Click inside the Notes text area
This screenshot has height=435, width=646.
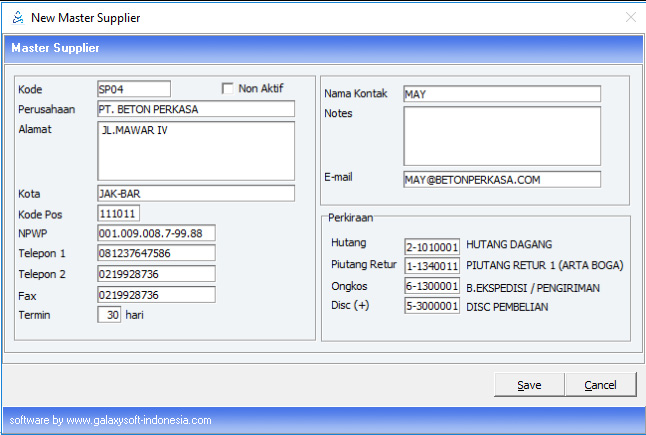point(501,135)
